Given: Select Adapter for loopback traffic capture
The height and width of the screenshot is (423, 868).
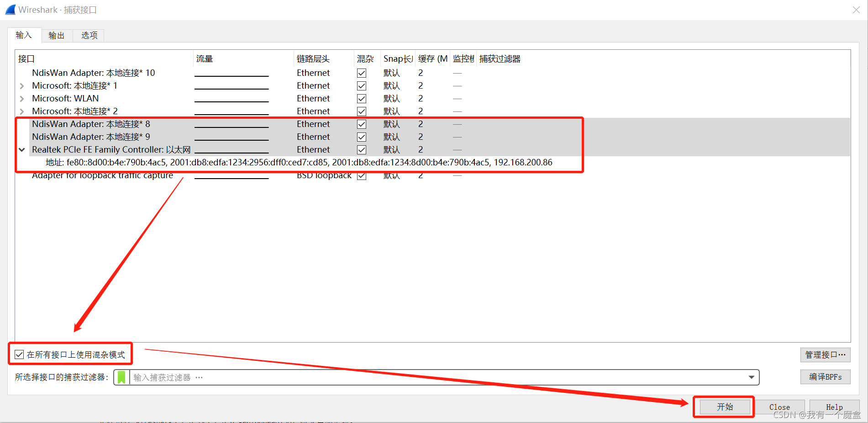Looking at the screenshot, I should [102, 176].
